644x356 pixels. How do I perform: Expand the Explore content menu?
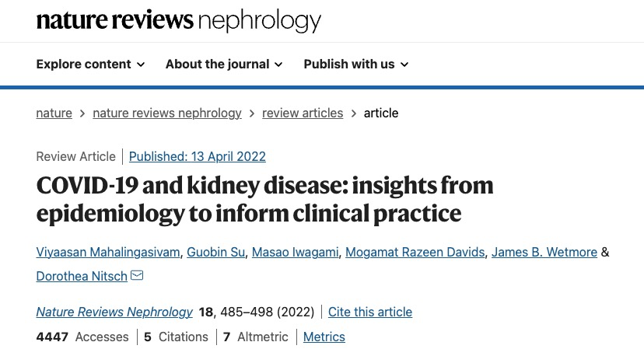tap(90, 65)
